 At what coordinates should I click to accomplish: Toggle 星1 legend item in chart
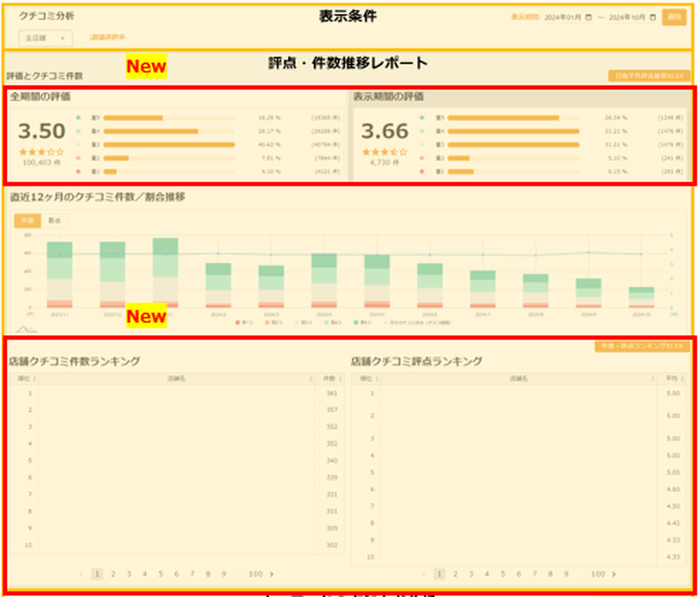(240, 323)
